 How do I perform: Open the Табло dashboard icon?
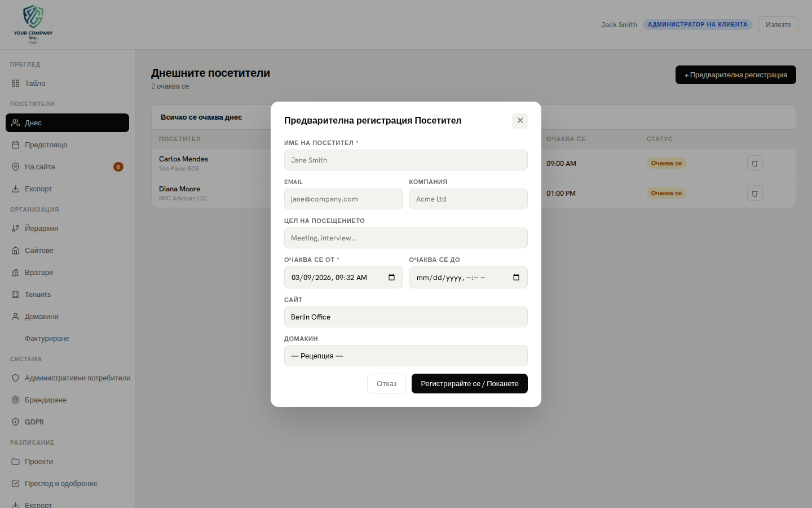[16, 83]
